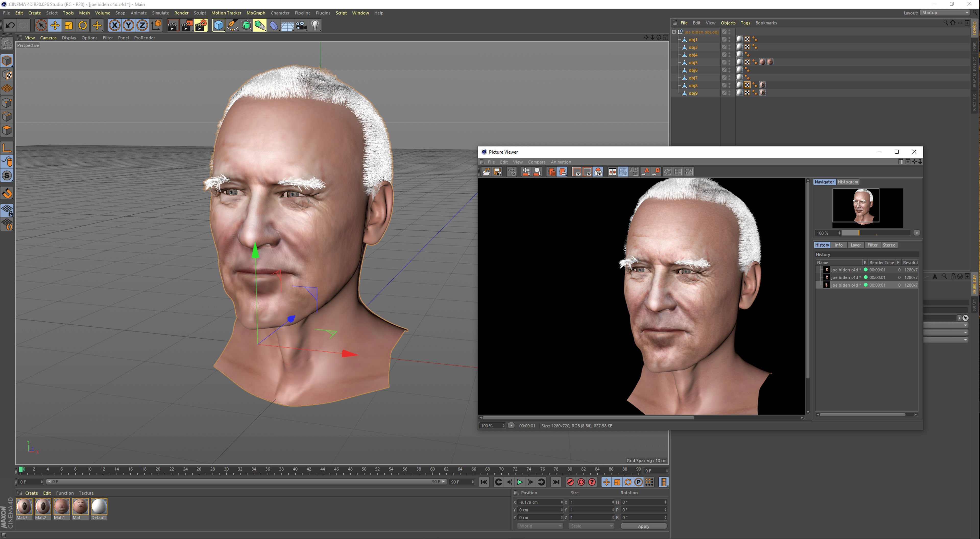The height and width of the screenshot is (539, 980).
Task: Open Edit Render Settings icon
Action: 201,26
